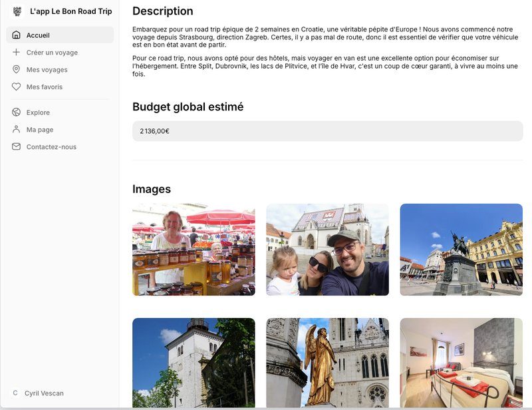Click the Budget global estimé heading
This screenshot has width=532, height=410.
pyautogui.click(x=188, y=106)
